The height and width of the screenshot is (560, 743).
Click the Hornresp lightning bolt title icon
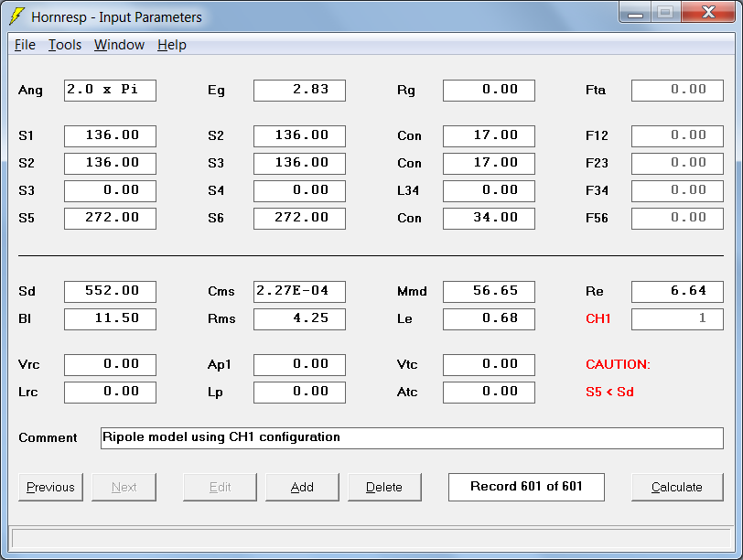click(x=17, y=16)
